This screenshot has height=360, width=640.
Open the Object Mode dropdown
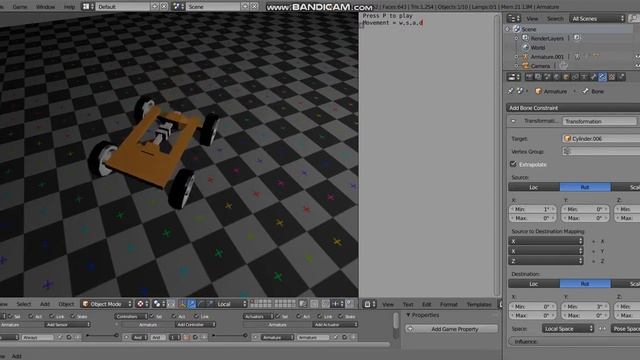coord(107,304)
